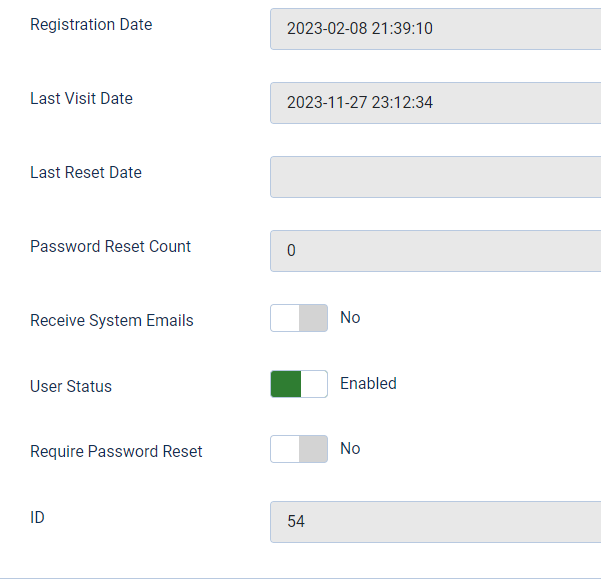Image resolution: width=601 pixels, height=584 pixels.
Task: Toggle the Require Password Reset switch
Action: click(298, 449)
